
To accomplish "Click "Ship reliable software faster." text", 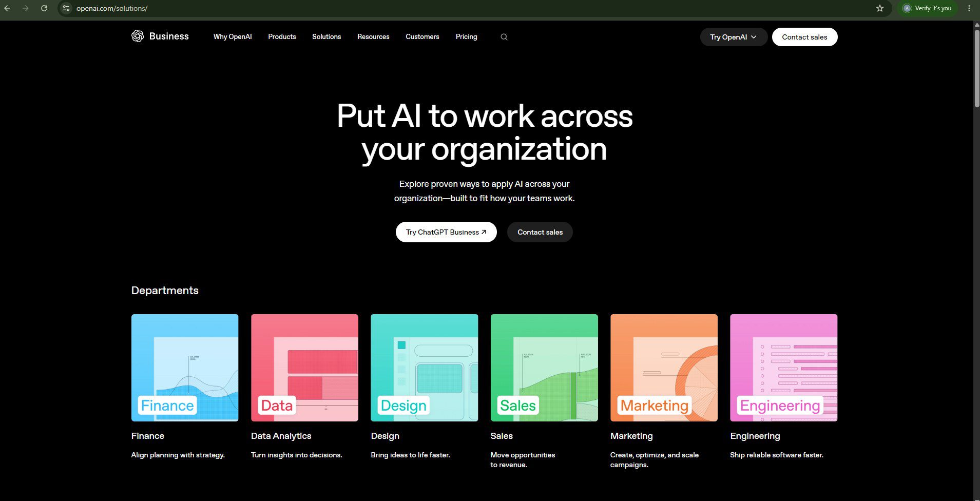I will coord(777,455).
